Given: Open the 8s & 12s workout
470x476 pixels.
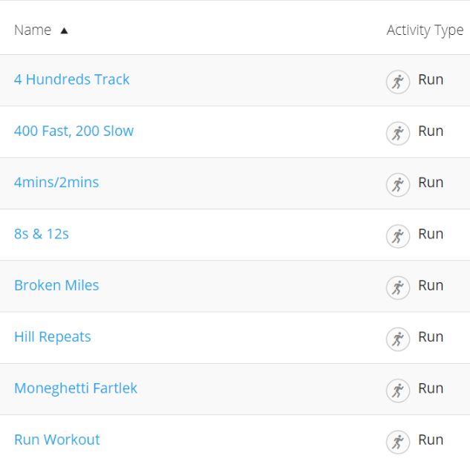Looking at the screenshot, I should coord(42,234).
